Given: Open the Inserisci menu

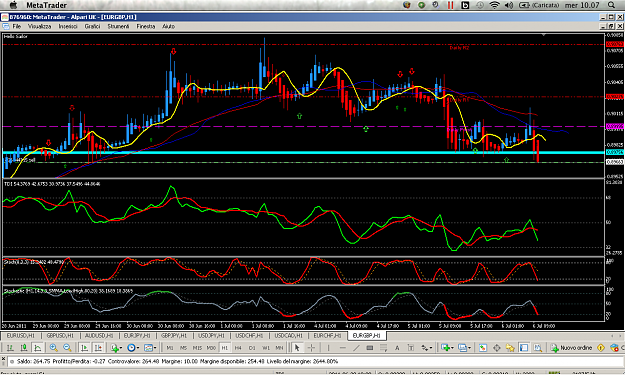Looking at the screenshot, I should click(68, 26).
